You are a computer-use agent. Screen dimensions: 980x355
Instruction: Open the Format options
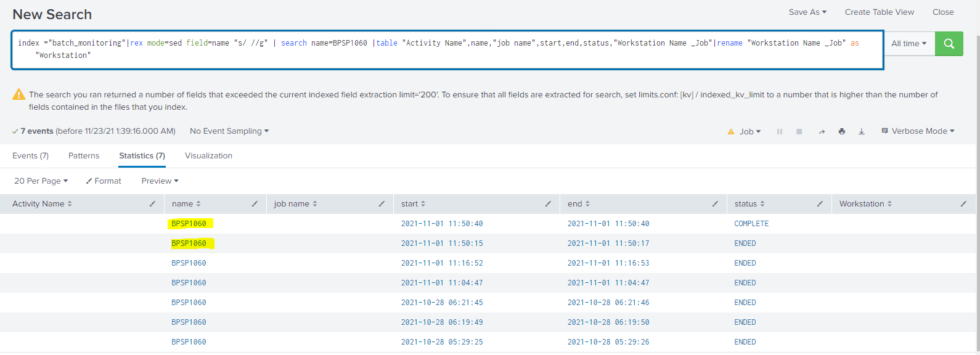(104, 181)
